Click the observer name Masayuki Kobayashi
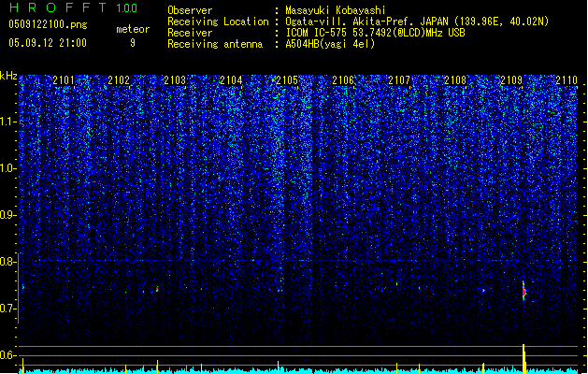Screen dimensions: 588x374 [x=336, y=10]
